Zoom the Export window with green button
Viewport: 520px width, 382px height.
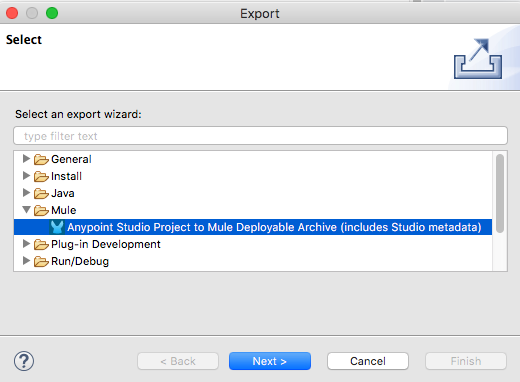coord(52,13)
